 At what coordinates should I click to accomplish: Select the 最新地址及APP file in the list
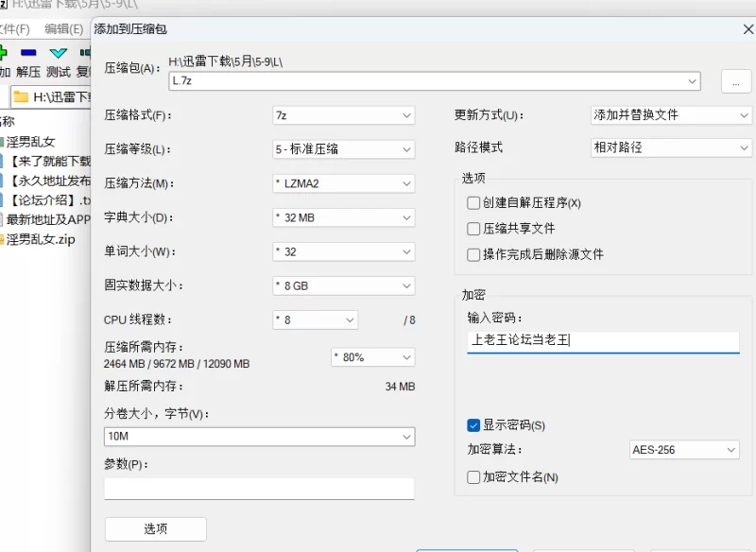point(47,219)
